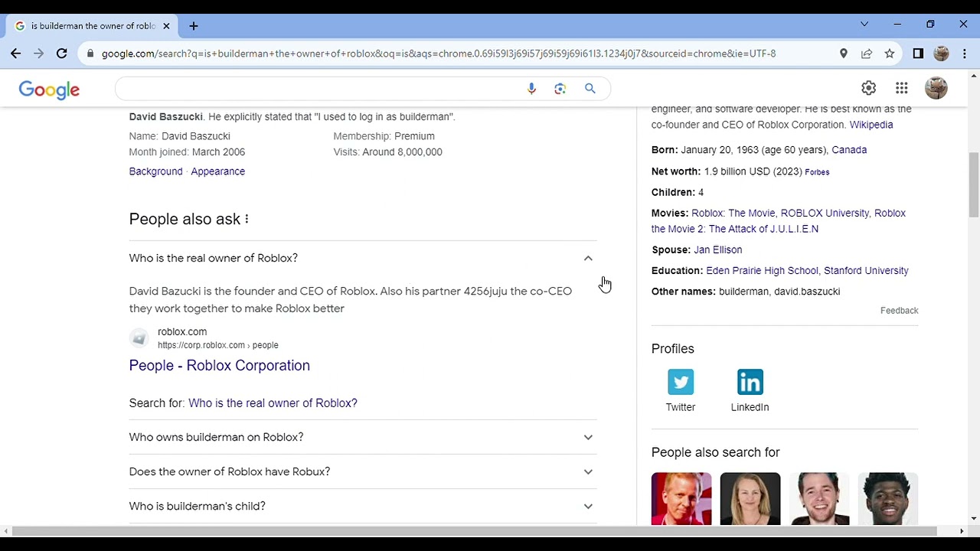Close the builderman search tab
Image resolution: width=980 pixels, height=551 pixels.
(166, 26)
